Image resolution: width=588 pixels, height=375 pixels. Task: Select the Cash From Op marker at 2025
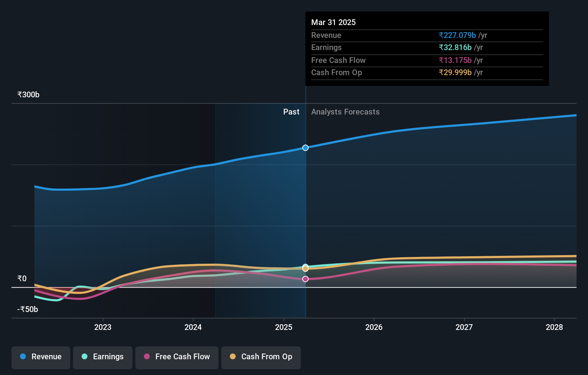305,269
